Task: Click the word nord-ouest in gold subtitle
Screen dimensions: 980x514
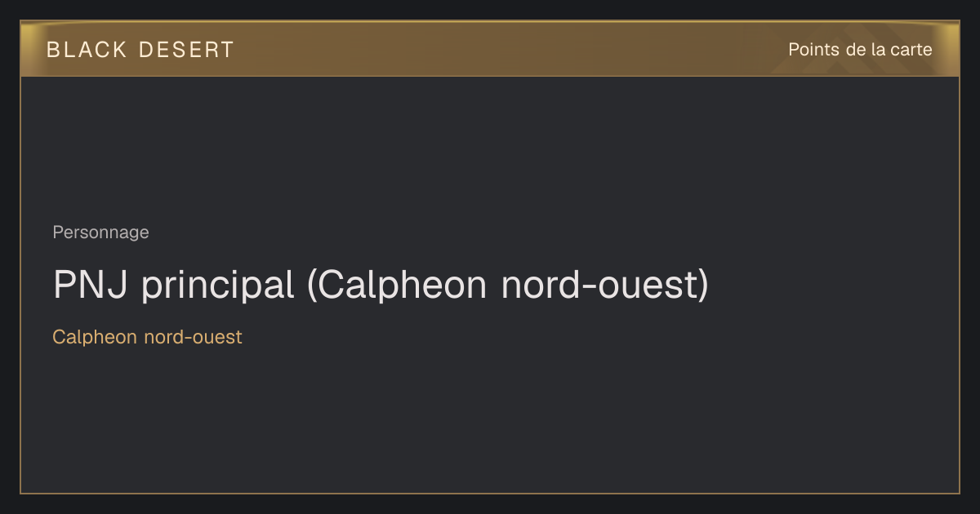Action: [193, 337]
